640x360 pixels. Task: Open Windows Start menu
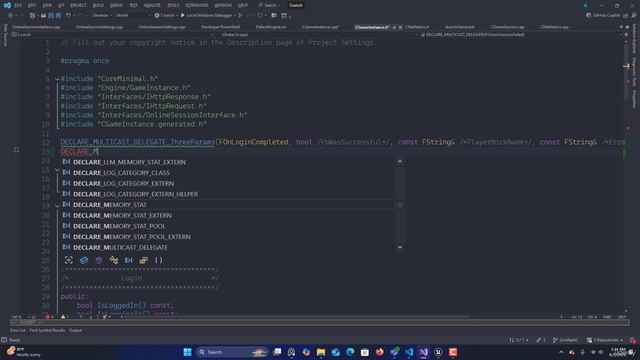(187, 352)
